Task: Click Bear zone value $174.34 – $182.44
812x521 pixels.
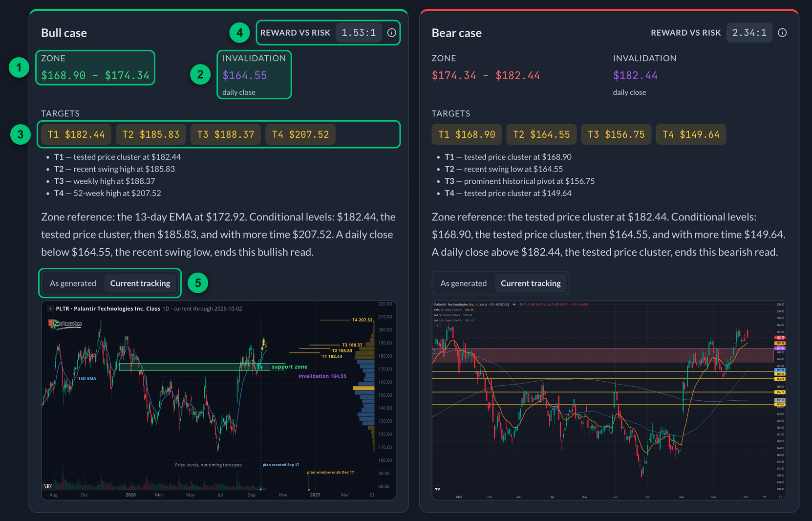Action: point(486,76)
